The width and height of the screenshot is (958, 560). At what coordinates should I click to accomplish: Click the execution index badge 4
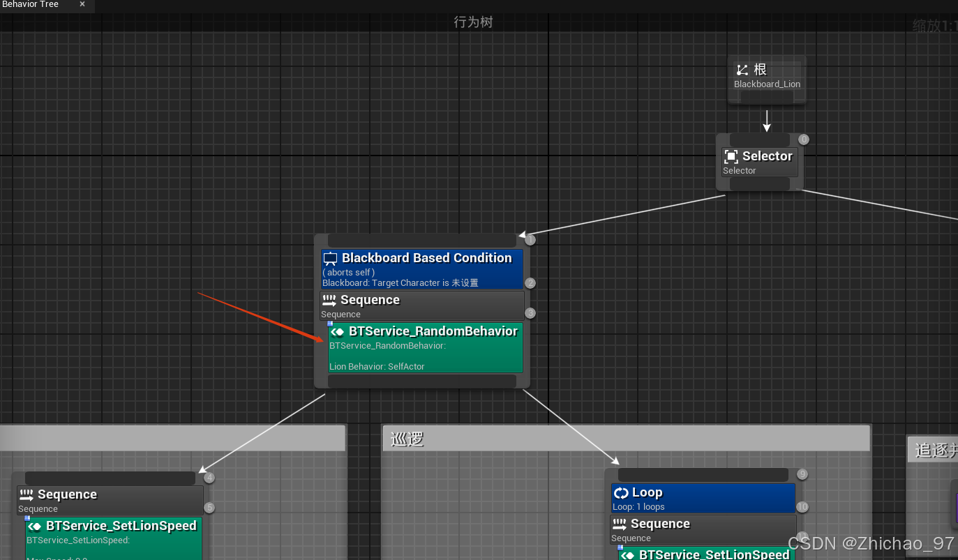(x=209, y=478)
